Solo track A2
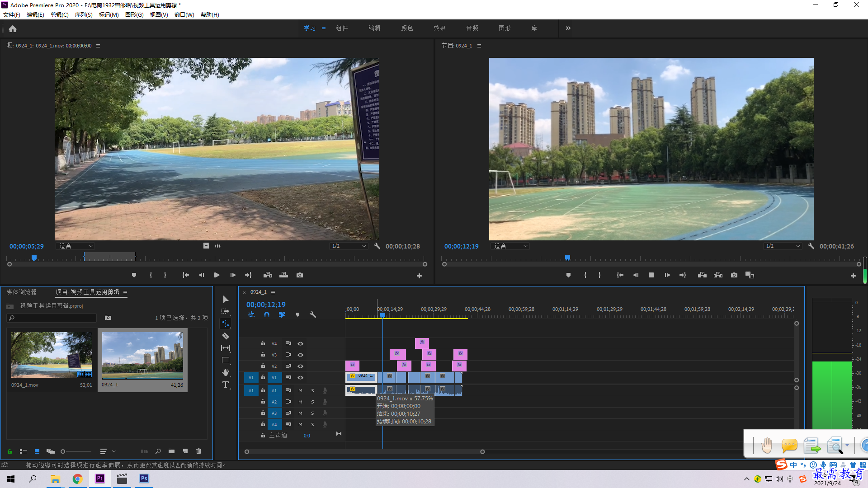Screen dimensions: 868x488 pyautogui.click(x=312, y=402)
